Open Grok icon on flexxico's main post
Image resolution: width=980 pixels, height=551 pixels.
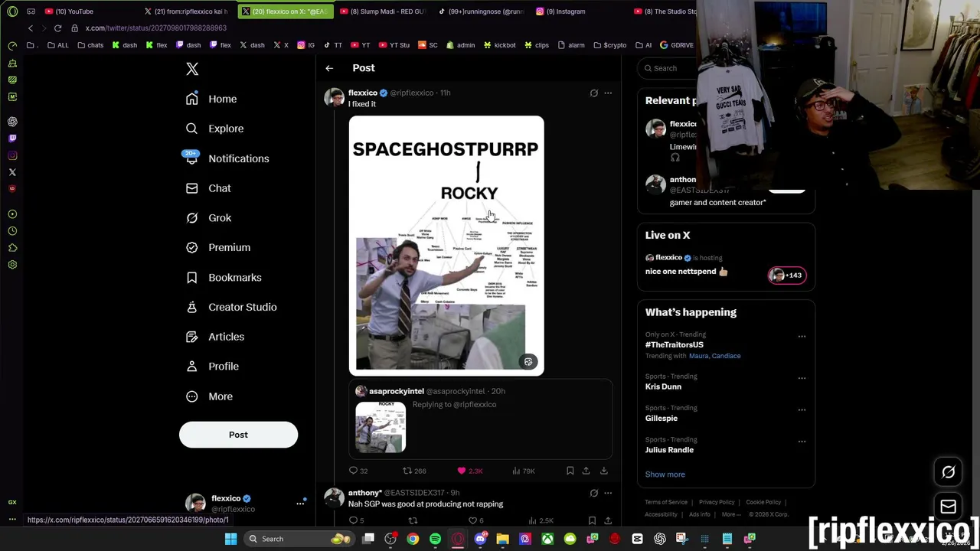point(593,93)
